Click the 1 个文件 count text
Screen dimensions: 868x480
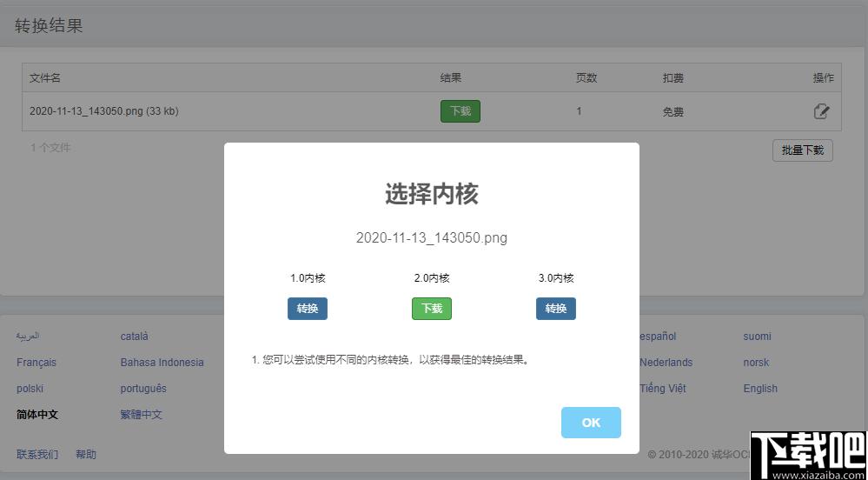point(50,148)
